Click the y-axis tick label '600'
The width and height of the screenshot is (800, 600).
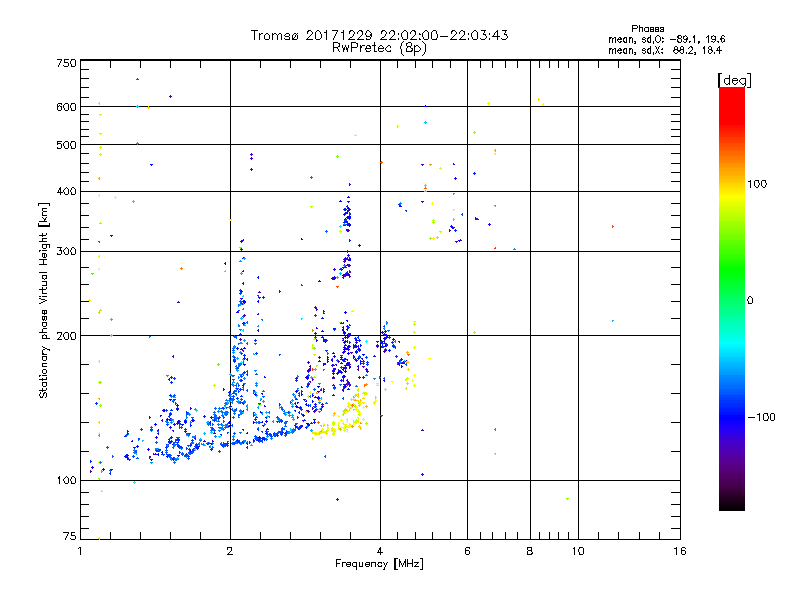pos(66,107)
